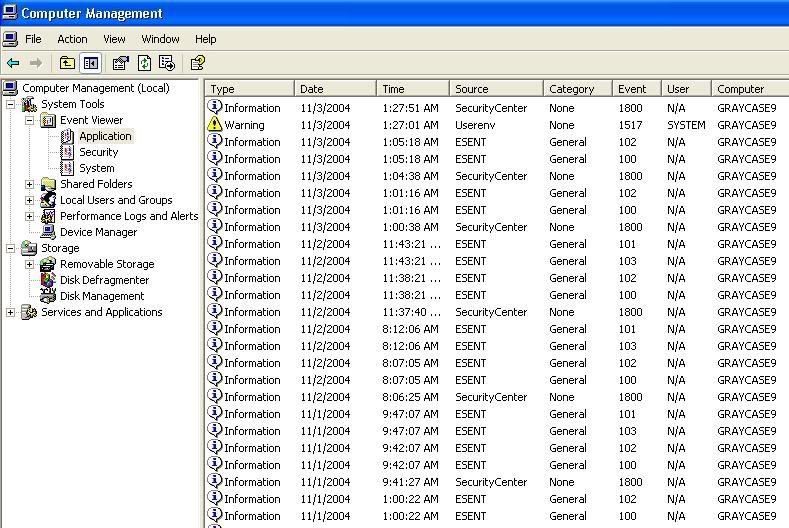
Task: Click the console icon beside File menu
Action: click(x=10, y=39)
